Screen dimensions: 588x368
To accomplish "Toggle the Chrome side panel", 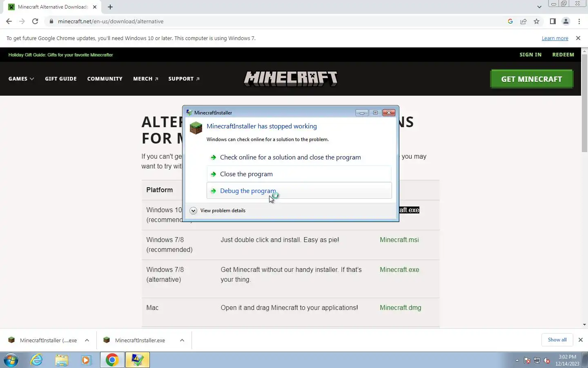I will [x=552, y=21].
